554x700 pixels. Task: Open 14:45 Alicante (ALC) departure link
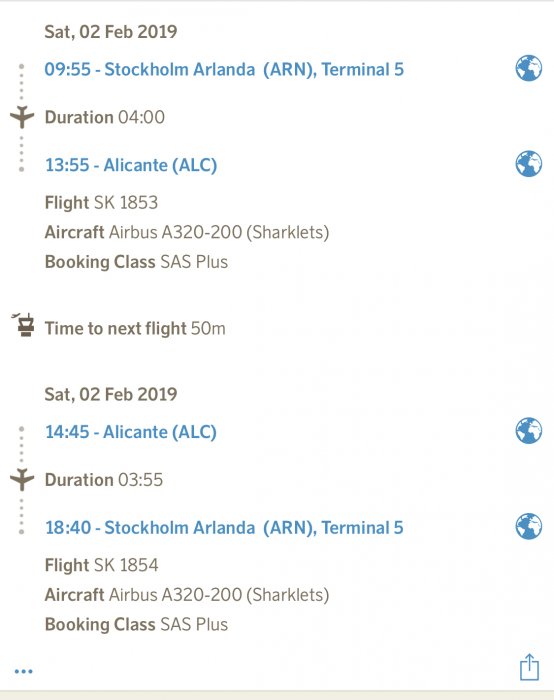[131, 432]
